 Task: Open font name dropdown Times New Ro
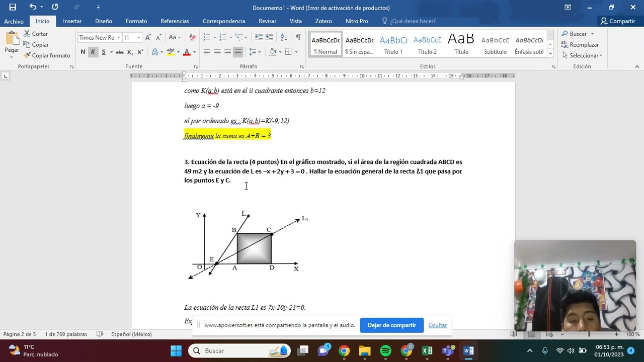point(118,38)
